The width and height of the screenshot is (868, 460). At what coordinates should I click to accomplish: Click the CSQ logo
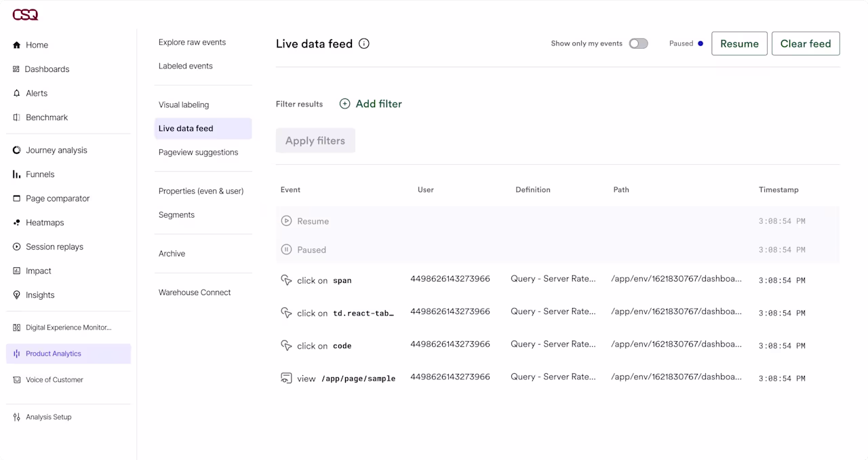(25, 14)
